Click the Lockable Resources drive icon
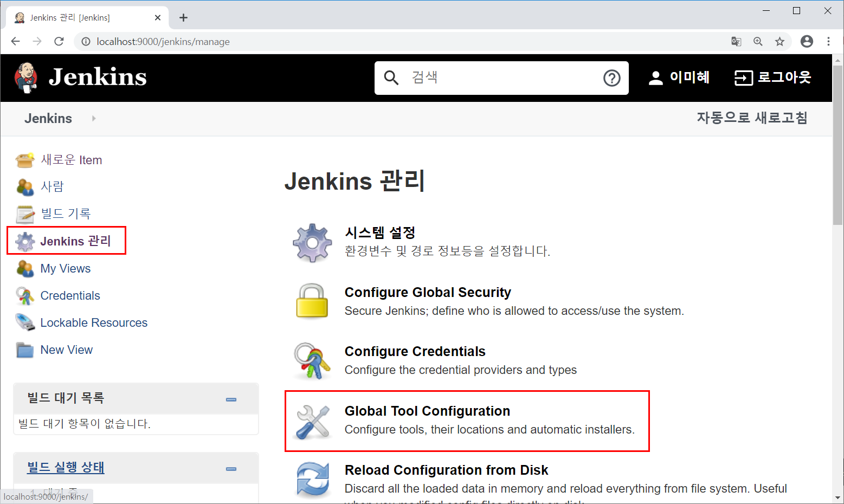Image resolution: width=844 pixels, height=504 pixels. click(25, 322)
